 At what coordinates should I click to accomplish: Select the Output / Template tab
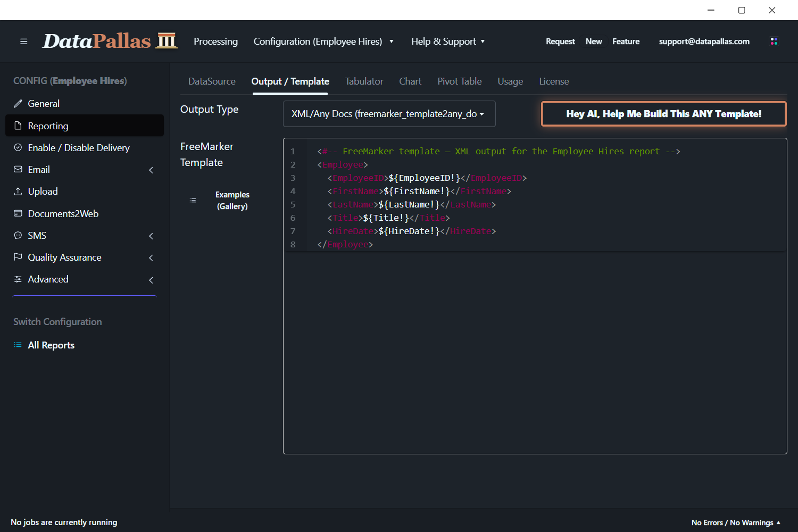[x=290, y=81]
